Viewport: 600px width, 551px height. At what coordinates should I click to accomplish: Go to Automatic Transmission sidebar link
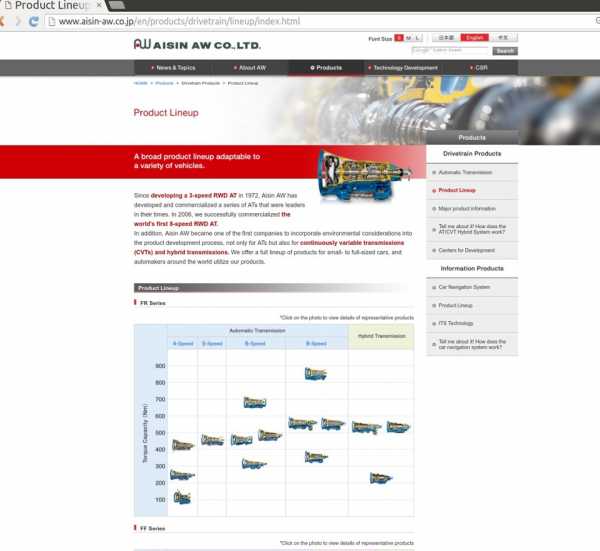click(x=462, y=172)
